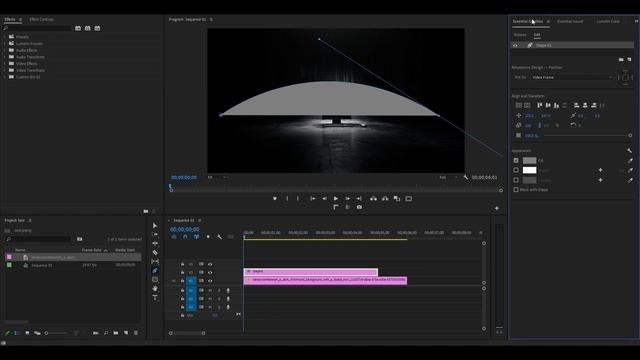This screenshot has width=640, height=360.
Task: Enable Stroke checkbox in Appearance
Action: click(516, 170)
